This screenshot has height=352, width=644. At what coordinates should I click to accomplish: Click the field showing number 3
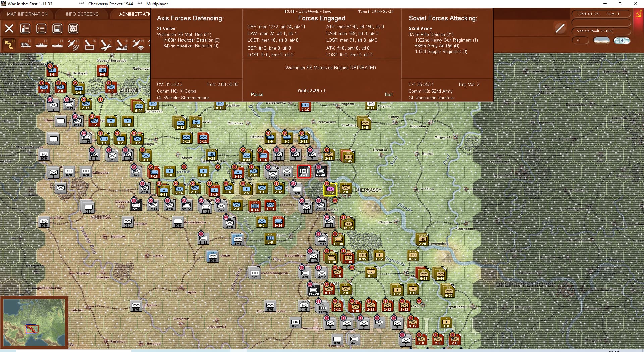tap(580, 40)
